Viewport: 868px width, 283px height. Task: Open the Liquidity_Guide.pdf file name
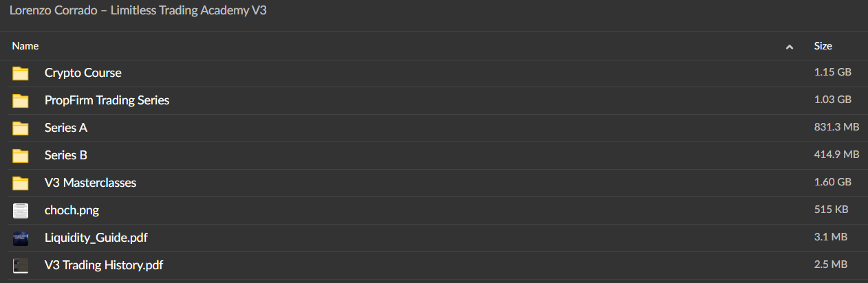(96, 238)
